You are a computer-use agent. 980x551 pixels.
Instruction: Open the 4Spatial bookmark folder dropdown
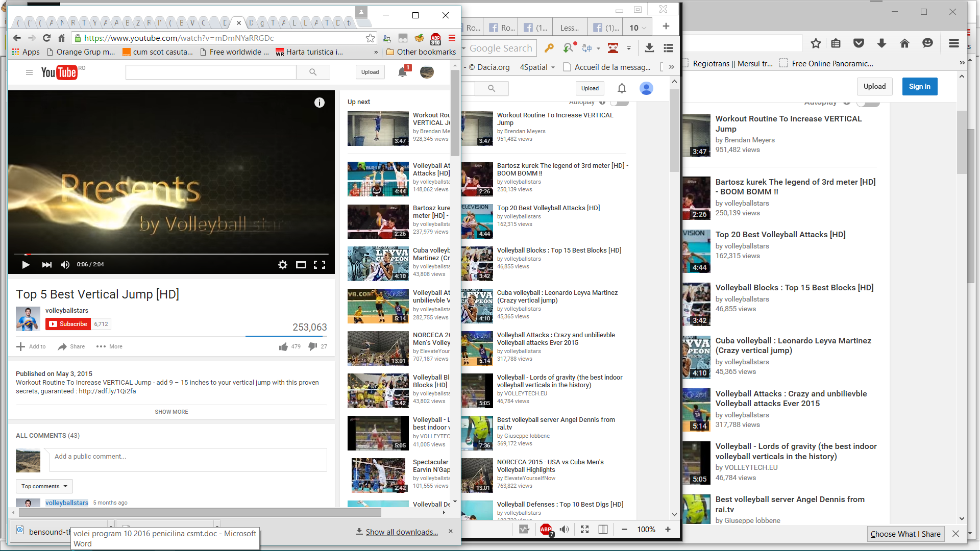pyautogui.click(x=537, y=67)
